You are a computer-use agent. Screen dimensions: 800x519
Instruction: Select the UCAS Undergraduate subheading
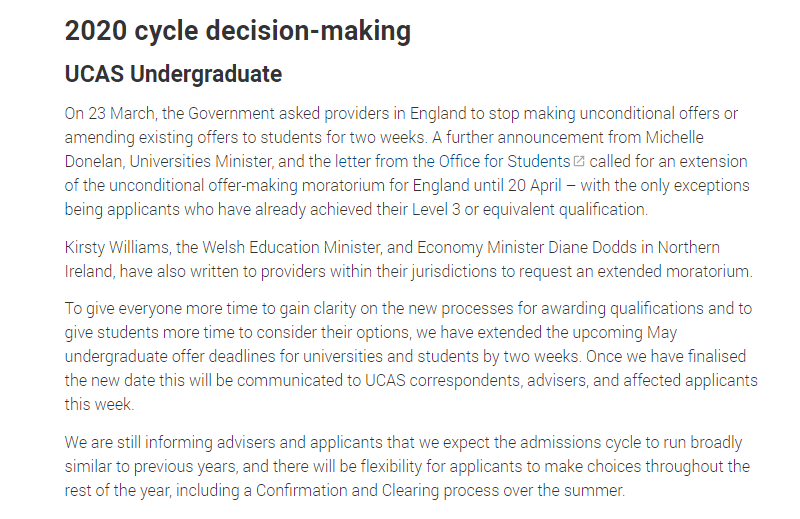(x=173, y=74)
